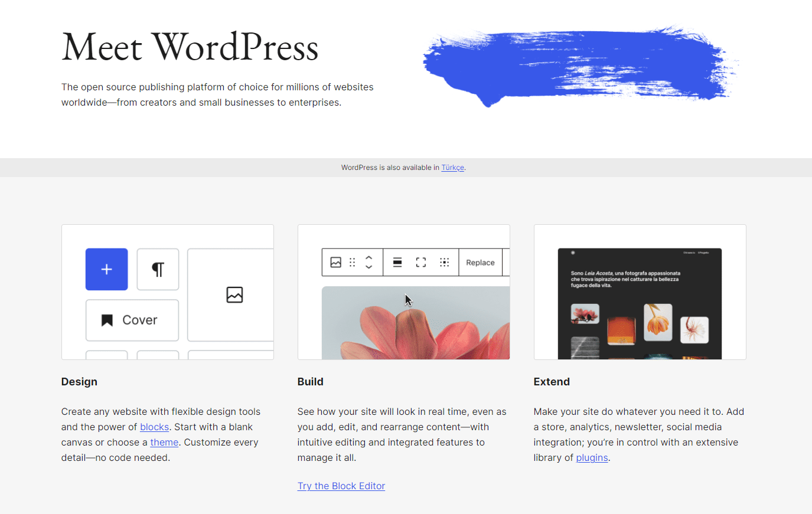Select the Cover block tile
This screenshot has width=812, height=514.
coord(132,320)
